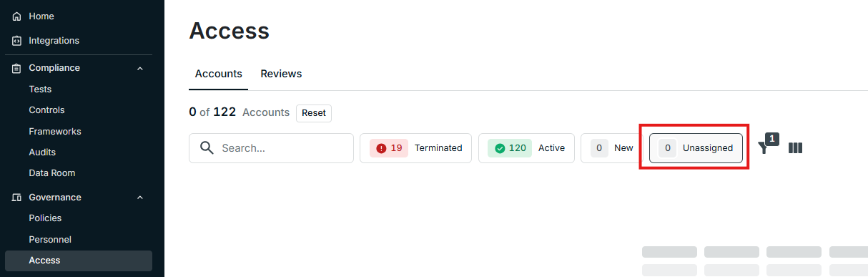Collapse the Compliance section chevron
Image resolution: width=868 pixels, height=277 pixels.
(x=140, y=68)
